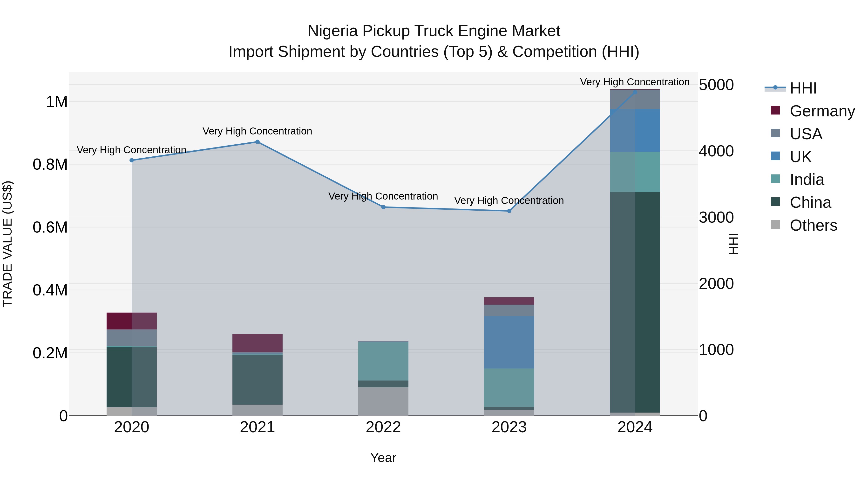This screenshot has width=868, height=488.
Task: Toggle the Others legend label
Action: click(814, 226)
